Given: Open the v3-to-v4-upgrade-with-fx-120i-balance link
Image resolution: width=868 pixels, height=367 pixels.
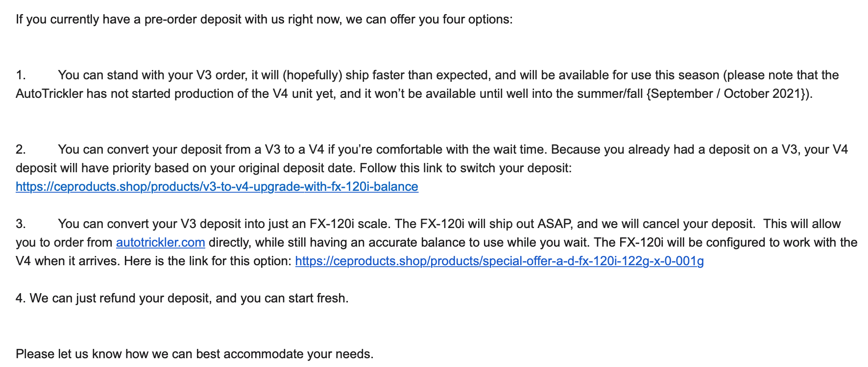Looking at the screenshot, I should pyautogui.click(x=217, y=186).
